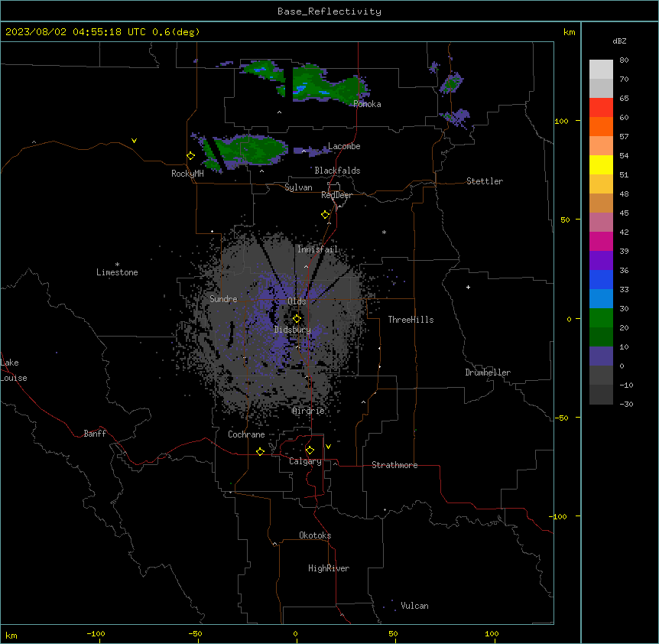Click the Base_Reflectivity title

329,11
